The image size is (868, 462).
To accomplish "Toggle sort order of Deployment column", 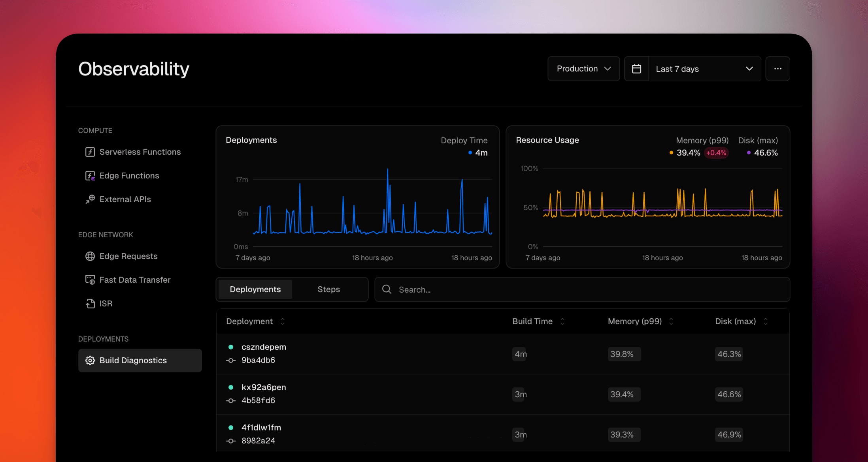I will pyautogui.click(x=283, y=321).
